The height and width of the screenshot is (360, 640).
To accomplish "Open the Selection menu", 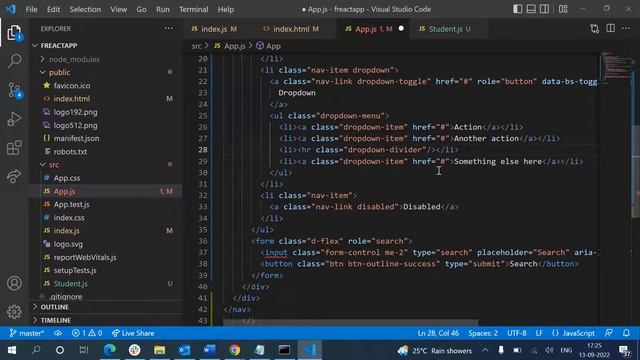I will tap(85, 9).
